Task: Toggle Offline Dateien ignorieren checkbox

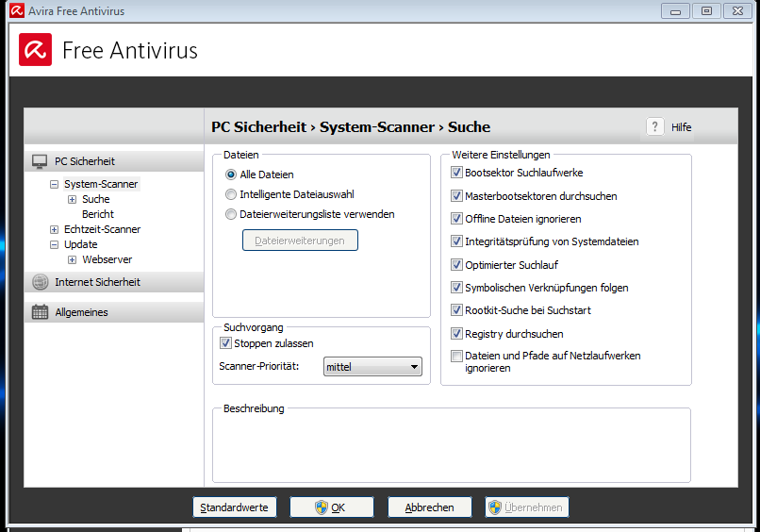Action: click(x=456, y=219)
